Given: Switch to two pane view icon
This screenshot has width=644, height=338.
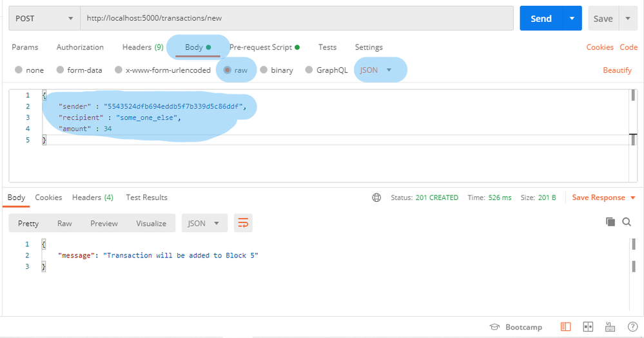Looking at the screenshot, I should coord(588,327).
